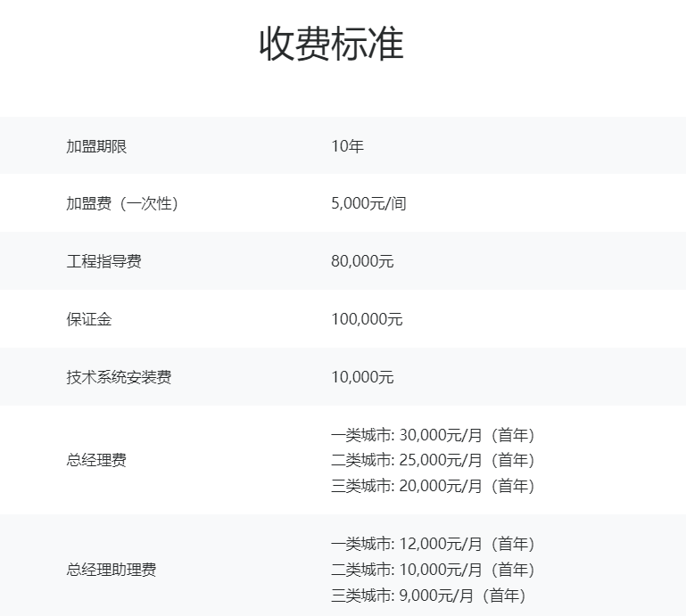Image resolution: width=686 pixels, height=616 pixels.
Task: Select the 总经理费 row label
Action: coord(96,461)
